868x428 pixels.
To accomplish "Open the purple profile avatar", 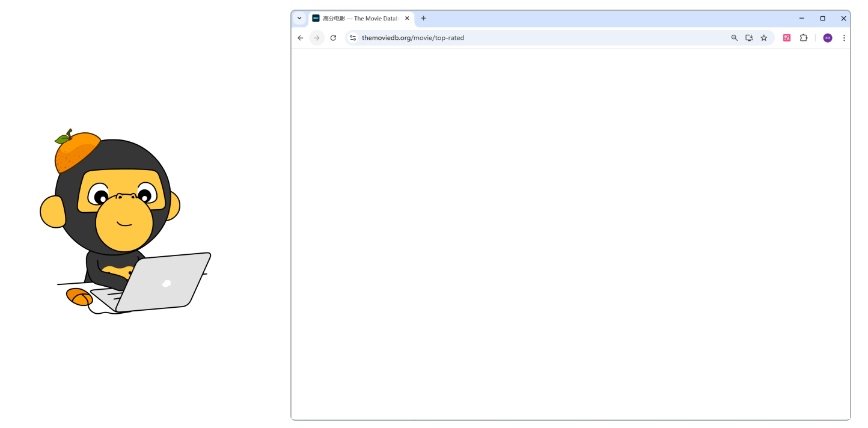I will click(x=828, y=38).
